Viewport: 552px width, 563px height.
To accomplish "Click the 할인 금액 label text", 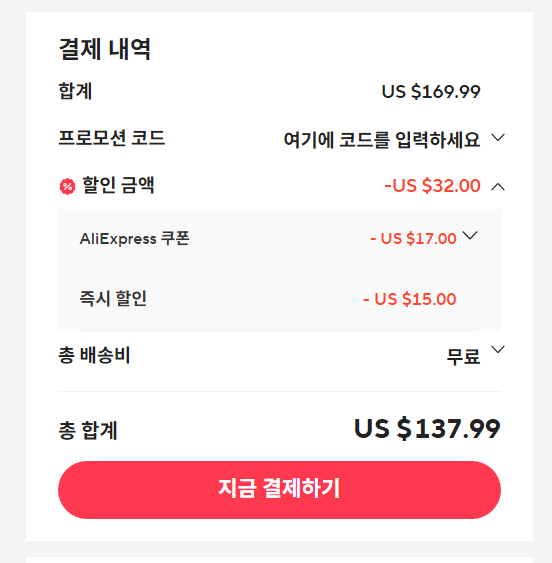I will (x=118, y=185).
